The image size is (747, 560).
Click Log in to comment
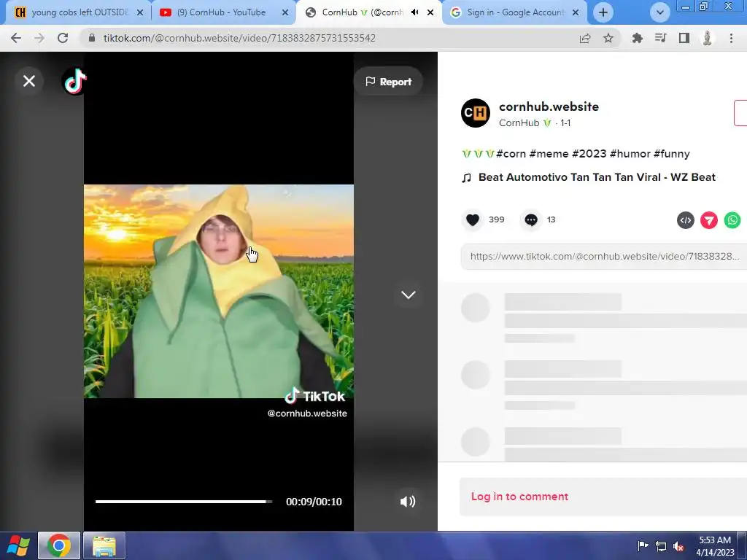pos(519,497)
